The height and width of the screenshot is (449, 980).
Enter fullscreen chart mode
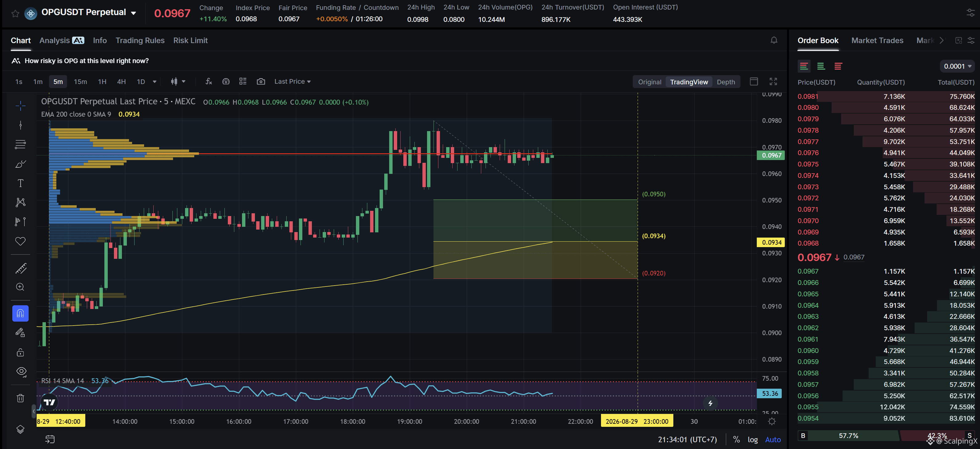773,81
